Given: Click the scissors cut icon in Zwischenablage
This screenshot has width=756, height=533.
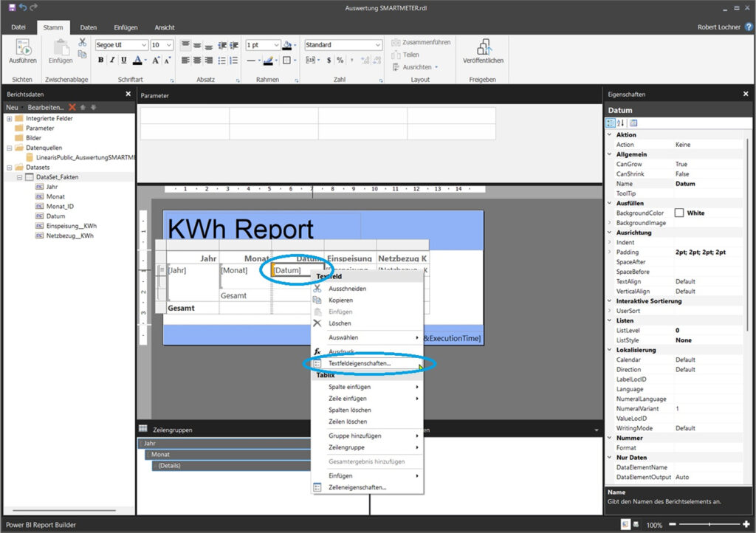Looking at the screenshot, I should point(83,43).
